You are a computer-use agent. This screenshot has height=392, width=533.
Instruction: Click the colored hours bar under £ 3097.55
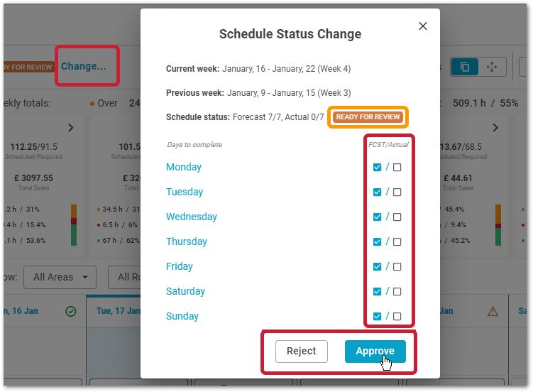(73, 224)
